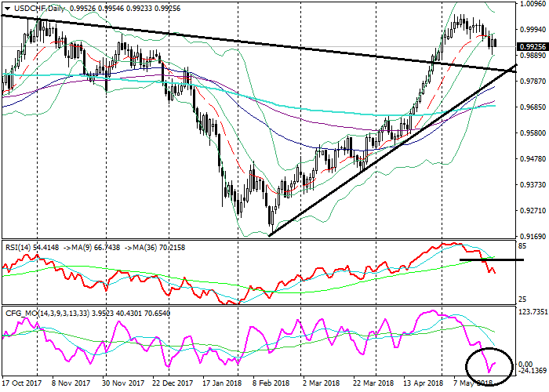This screenshot has height=392, width=549.
Task: Click the 0.96850 price level label
Action: click(533, 107)
